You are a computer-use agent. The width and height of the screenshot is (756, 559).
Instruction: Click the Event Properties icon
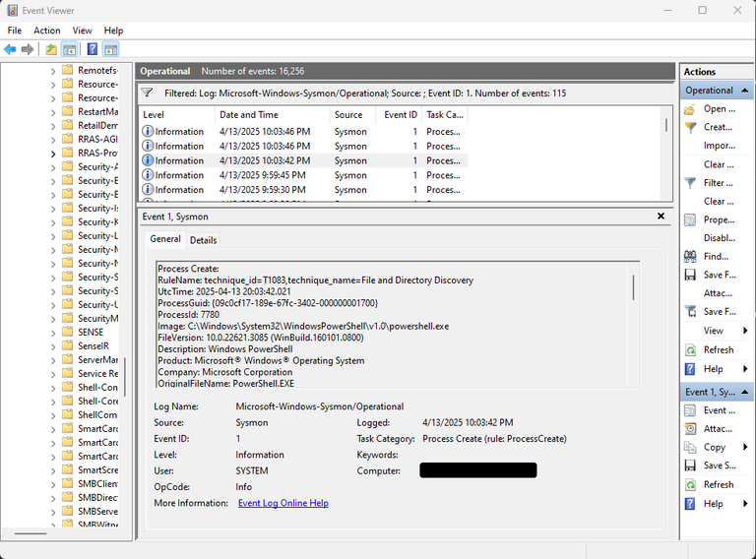click(690, 410)
